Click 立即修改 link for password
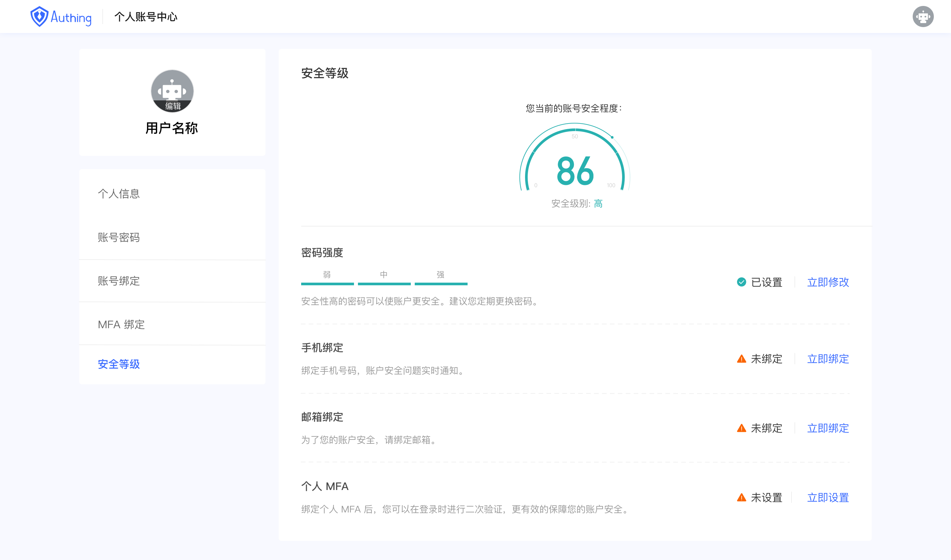This screenshot has width=951, height=560. (828, 282)
